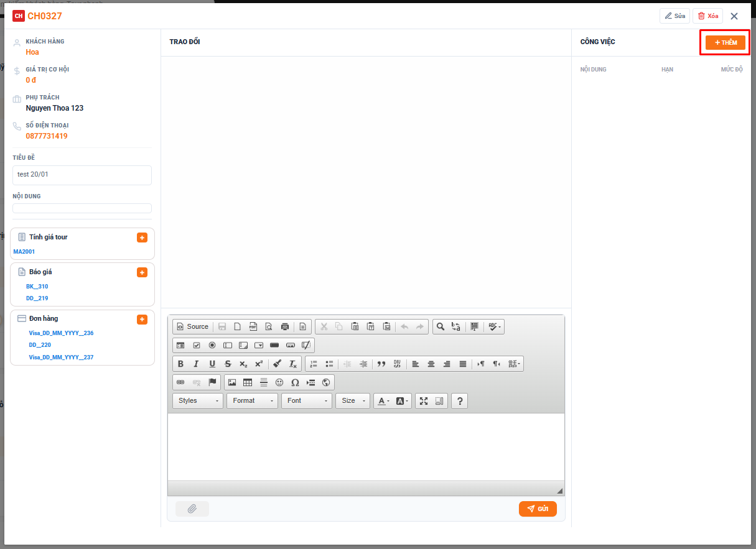Open the text color picker
756x549 pixels.
tap(383, 401)
